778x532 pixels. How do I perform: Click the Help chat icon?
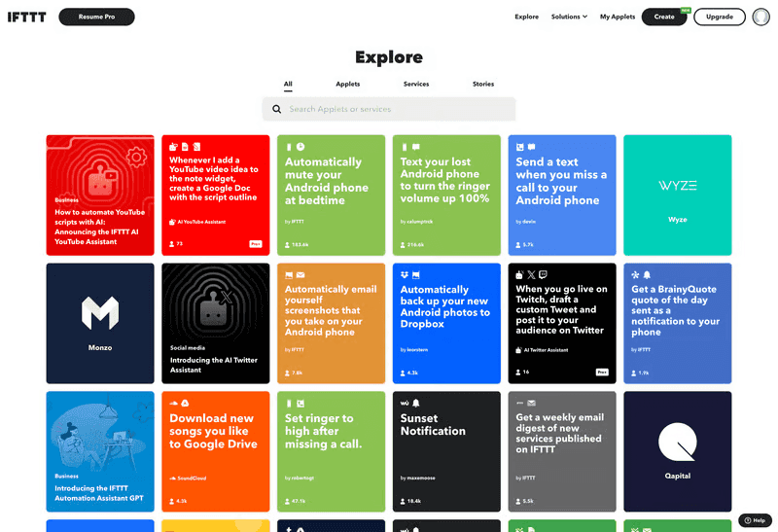(x=755, y=520)
